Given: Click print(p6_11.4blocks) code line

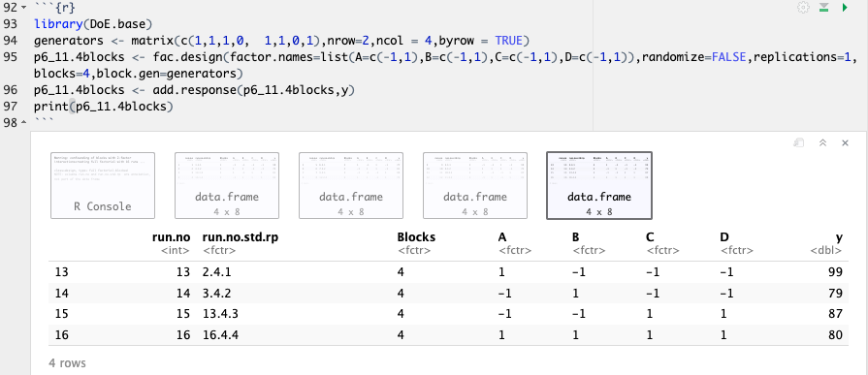Looking at the screenshot, I should coord(104,107).
